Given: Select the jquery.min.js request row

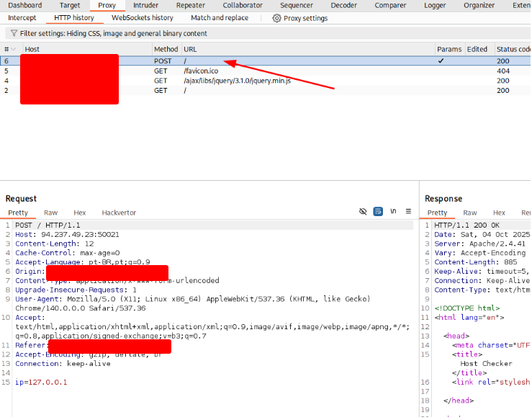Looking at the screenshot, I should [x=237, y=81].
